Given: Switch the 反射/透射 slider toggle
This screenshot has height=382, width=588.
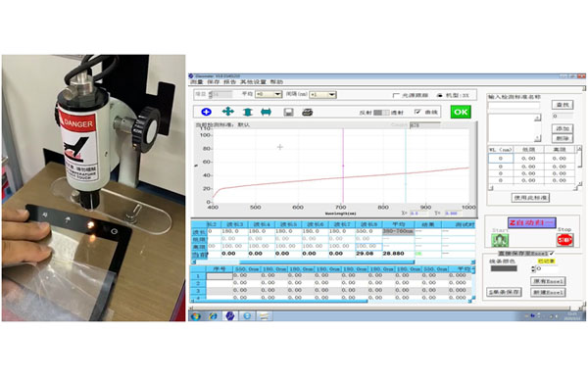Looking at the screenshot, I should tap(382, 113).
